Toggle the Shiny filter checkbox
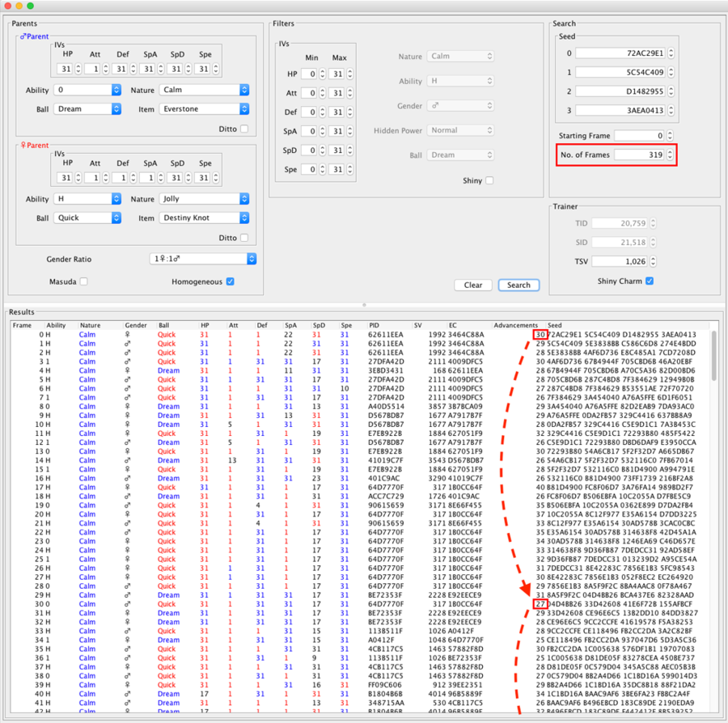Image resolution: width=728 pixels, height=723 pixels. click(x=489, y=180)
